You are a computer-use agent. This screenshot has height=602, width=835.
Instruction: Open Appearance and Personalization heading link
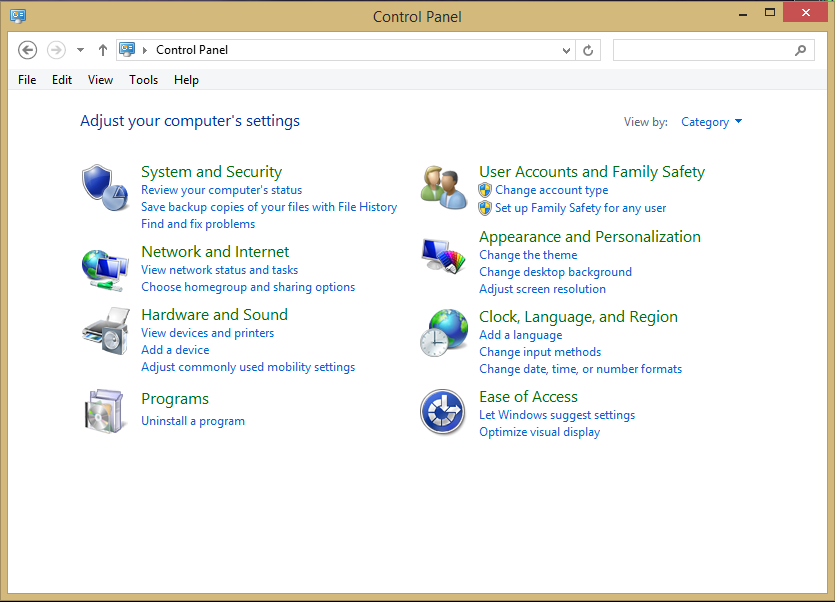(590, 237)
